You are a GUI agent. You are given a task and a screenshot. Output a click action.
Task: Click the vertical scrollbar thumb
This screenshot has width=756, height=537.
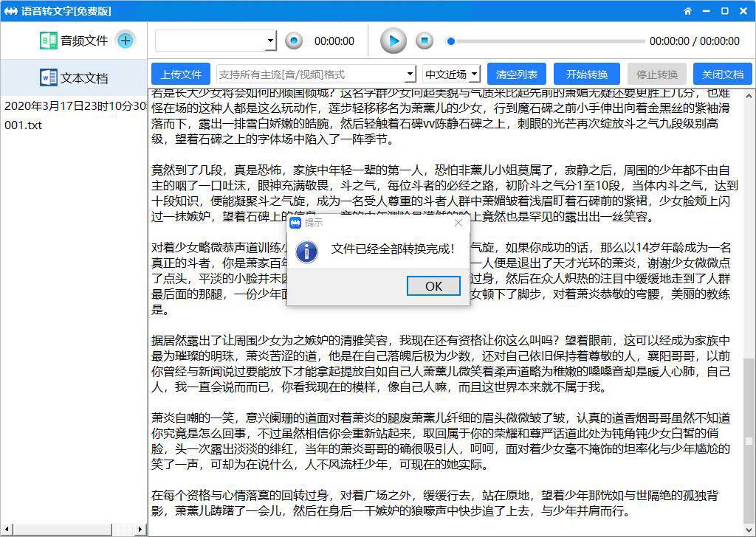pos(749,440)
